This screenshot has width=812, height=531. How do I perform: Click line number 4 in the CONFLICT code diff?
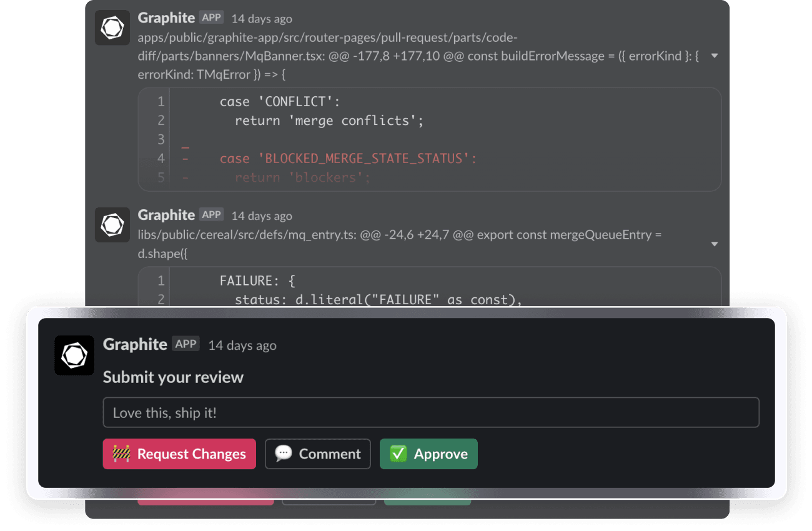point(161,158)
